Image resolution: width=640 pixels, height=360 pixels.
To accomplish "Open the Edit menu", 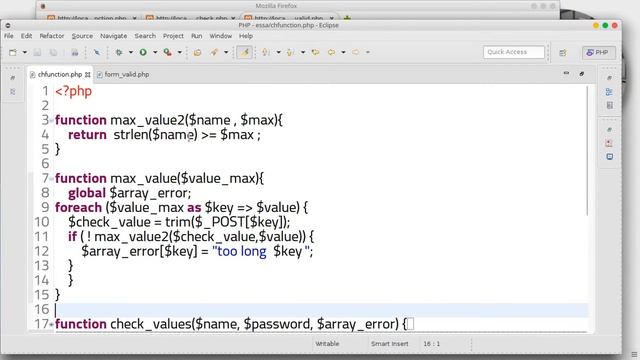I will [x=27, y=36].
